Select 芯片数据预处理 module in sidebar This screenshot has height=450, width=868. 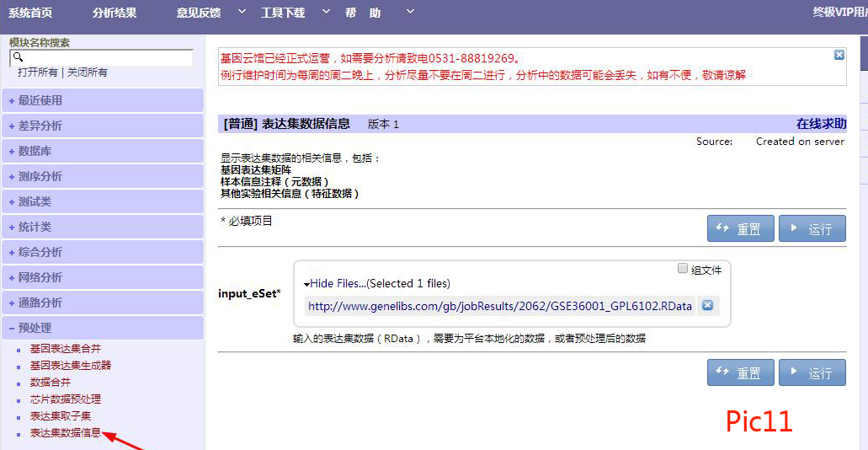pos(66,399)
